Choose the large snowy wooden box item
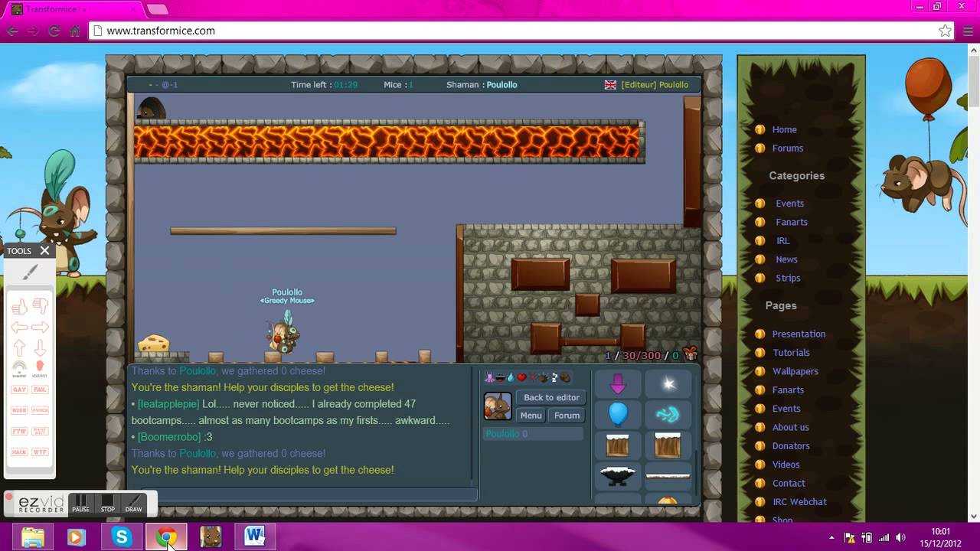This screenshot has height=551, width=980. [668, 445]
